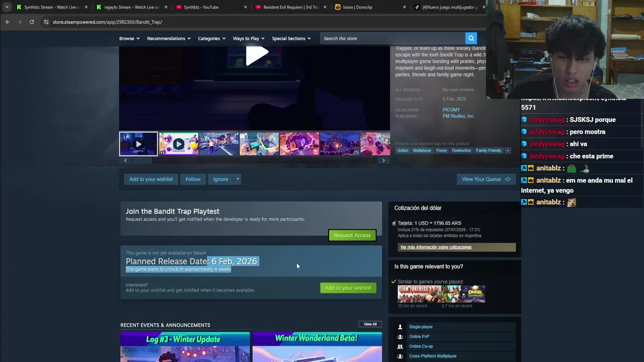Open the PM Studios, Inc. publisher link
644x362 pixels.
(458, 116)
